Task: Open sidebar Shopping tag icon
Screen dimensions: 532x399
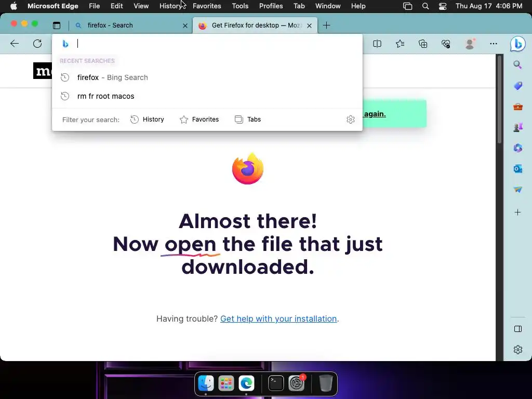Action: (518, 86)
